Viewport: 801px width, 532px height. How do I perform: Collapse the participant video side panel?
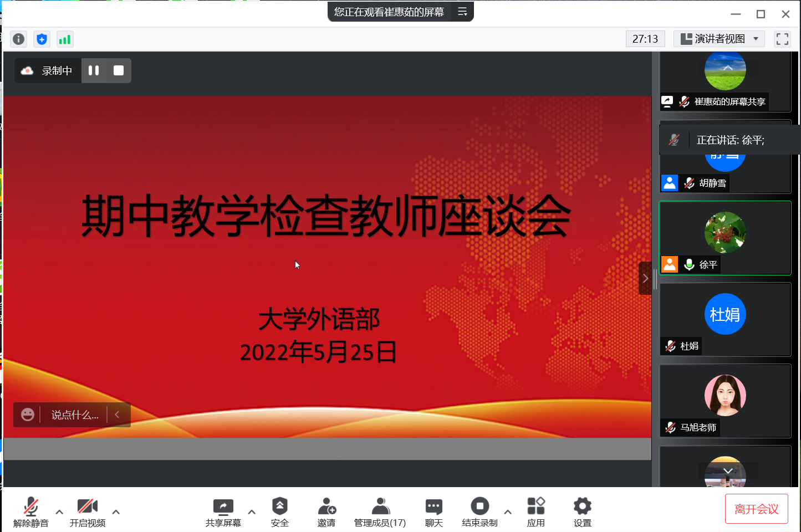[645, 278]
